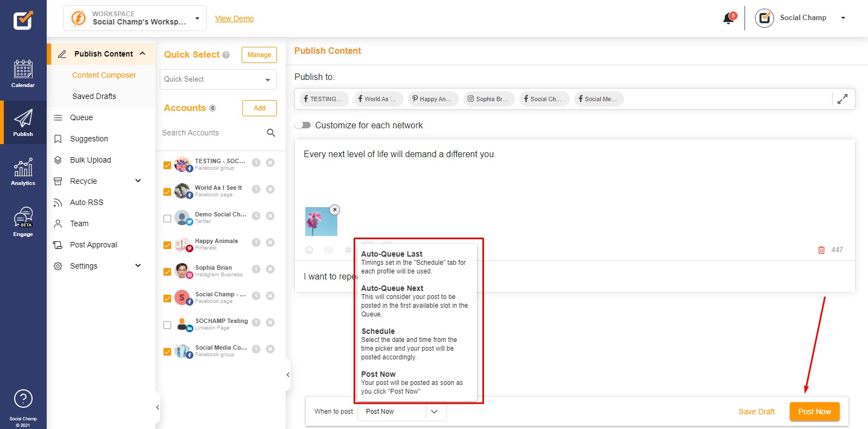Uncheck Sophia Brian Instagram account
Viewport: 868px width, 429px height.
(x=167, y=272)
